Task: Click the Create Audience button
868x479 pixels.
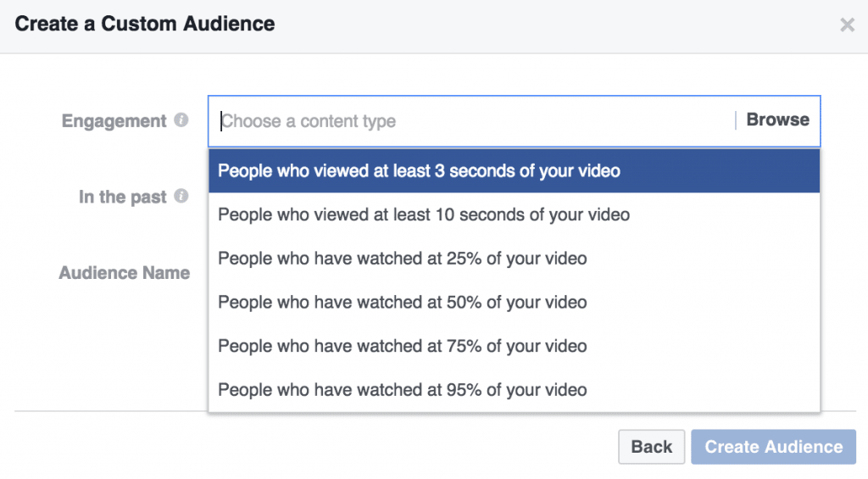Action: point(773,447)
